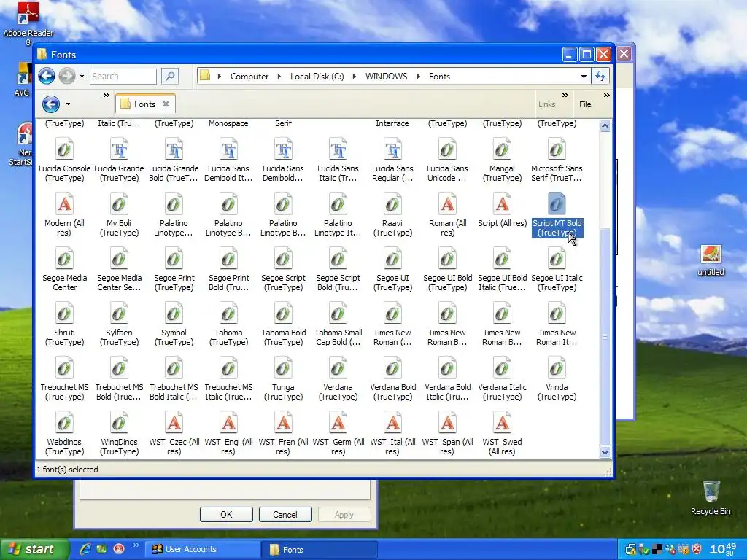Select the Script (All res) font icon
747x560 pixels.
click(502, 204)
